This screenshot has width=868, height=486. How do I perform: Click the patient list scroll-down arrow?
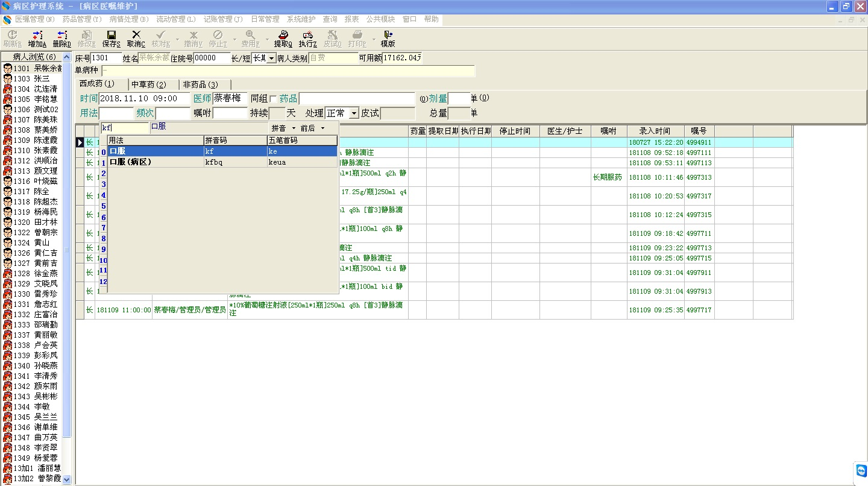point(67,479)
